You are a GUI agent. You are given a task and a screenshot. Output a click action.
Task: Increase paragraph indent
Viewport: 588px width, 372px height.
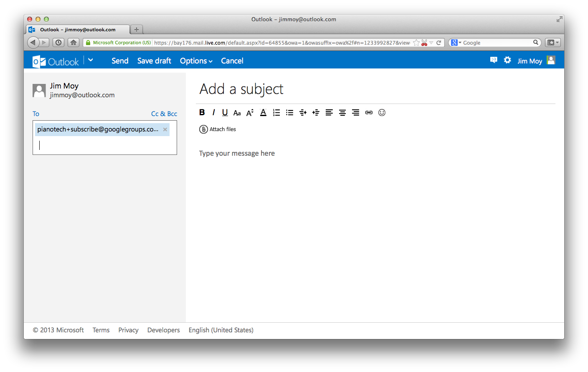[x=316, y=113]
